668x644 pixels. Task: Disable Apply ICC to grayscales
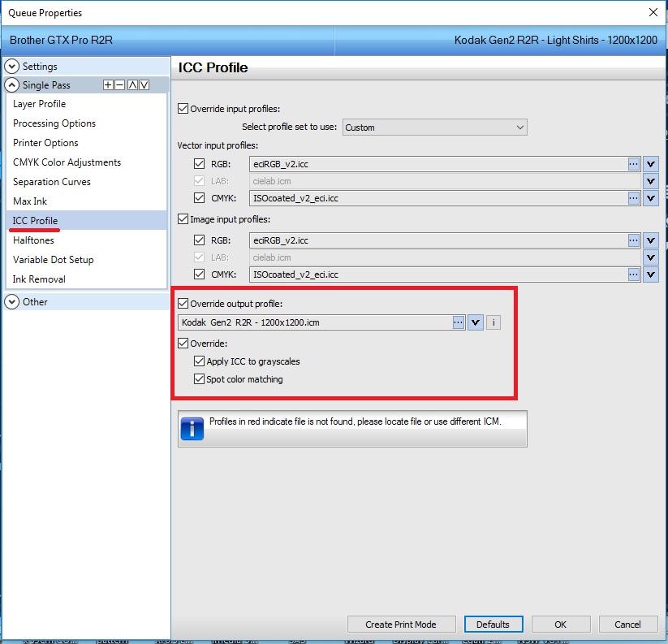click(199, 361)
